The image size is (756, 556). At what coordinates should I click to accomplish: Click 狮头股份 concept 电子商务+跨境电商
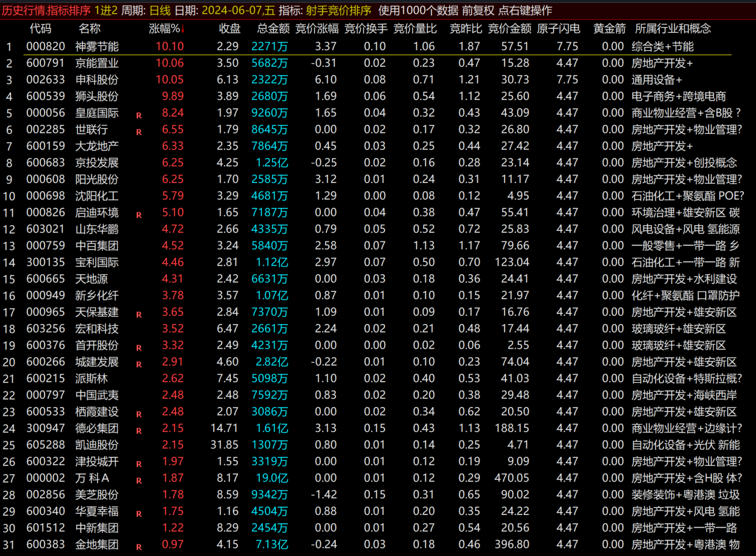pos(679,96)
